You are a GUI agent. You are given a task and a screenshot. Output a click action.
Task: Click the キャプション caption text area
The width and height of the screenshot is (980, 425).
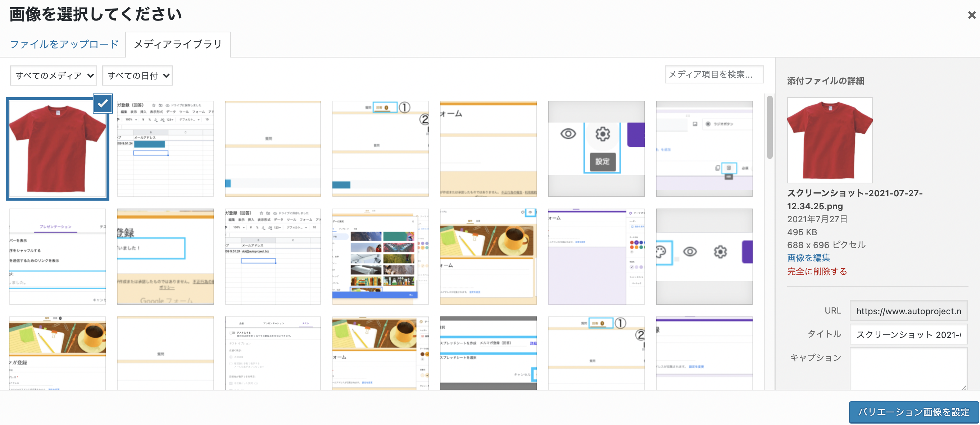(x=908, y=368)
